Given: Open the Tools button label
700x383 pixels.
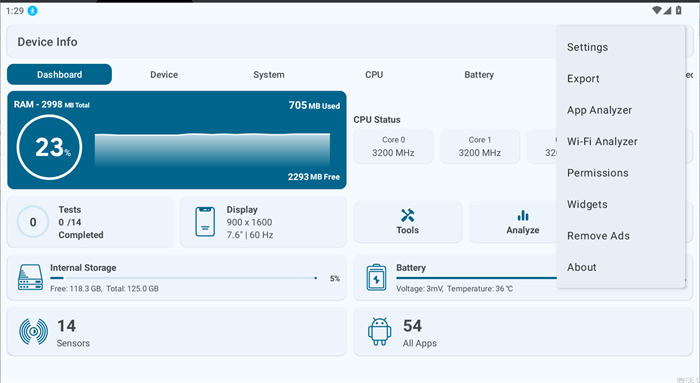Looking at the screenshot, I should coord(408,230).
